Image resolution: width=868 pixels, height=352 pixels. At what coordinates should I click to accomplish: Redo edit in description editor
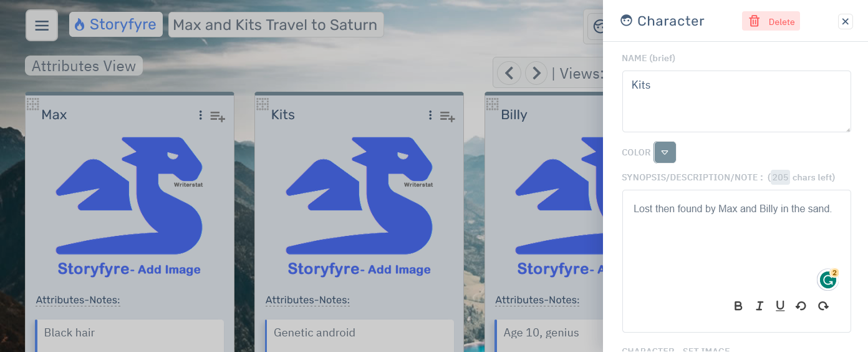[823, 306]
